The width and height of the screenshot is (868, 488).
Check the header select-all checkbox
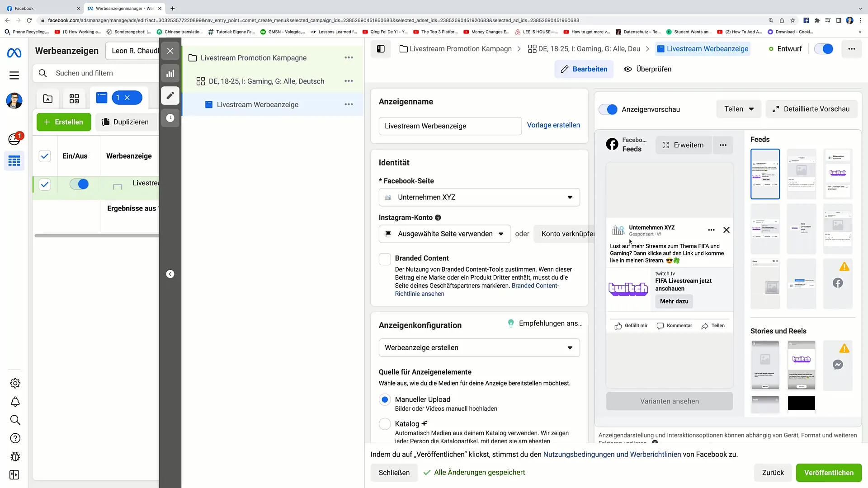click(45, 156)
